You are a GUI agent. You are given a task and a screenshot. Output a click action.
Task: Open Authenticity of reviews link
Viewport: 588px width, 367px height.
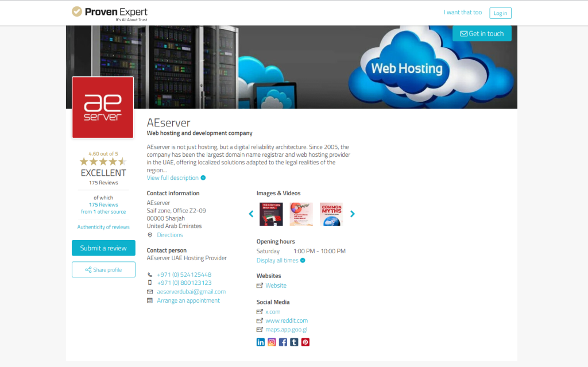click(x=103, y=227)
